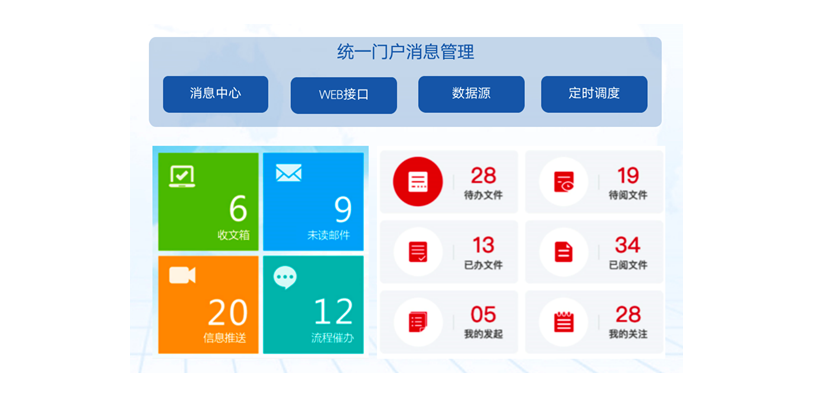Click the 19 待阅文件 count
Image resolution: width=814 pixels, height=398 pixels.
pyautogui.click(x=628, y=176)
